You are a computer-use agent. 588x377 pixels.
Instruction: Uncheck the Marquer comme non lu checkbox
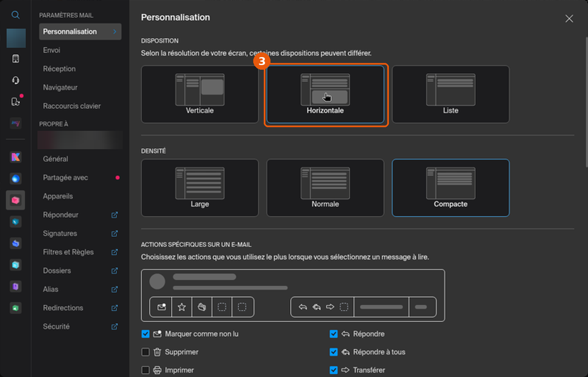(x=145, y=334)
